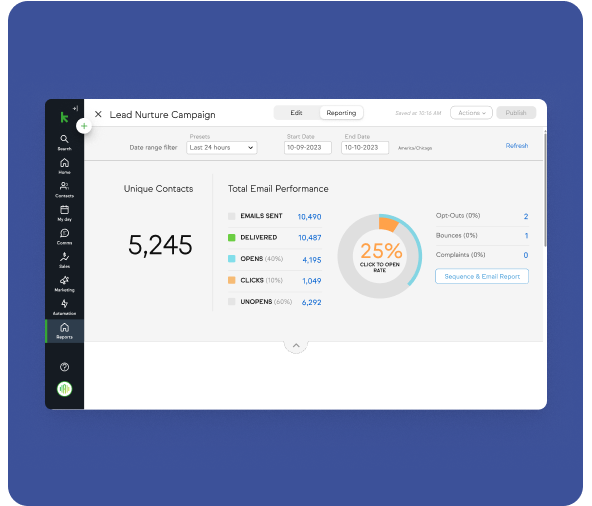592x506 pixels.
Task: Open Comms chat icon
Action: click(65, 237)
